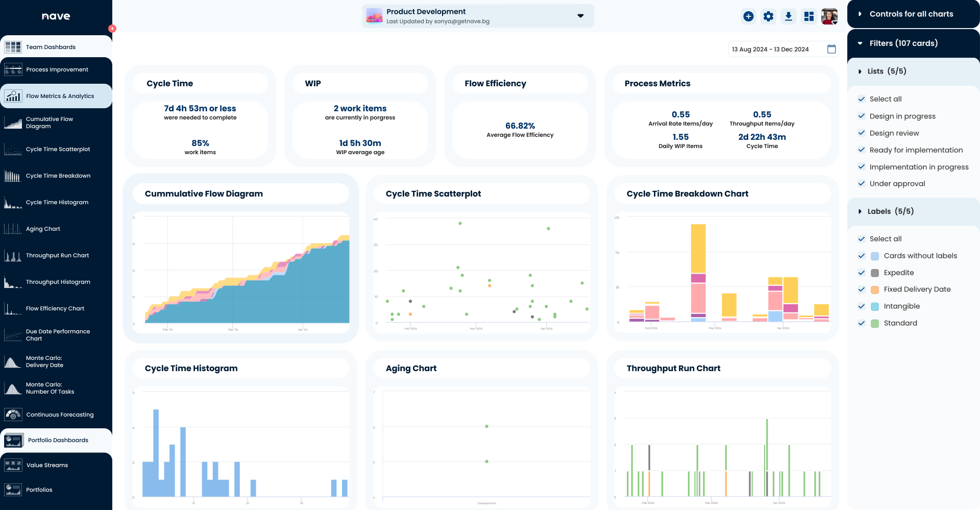Image resolution: width=980 pixels, height=510 pixels.
Task: Switch to Portfolio Dashboards section
Action: click(57, 440)
